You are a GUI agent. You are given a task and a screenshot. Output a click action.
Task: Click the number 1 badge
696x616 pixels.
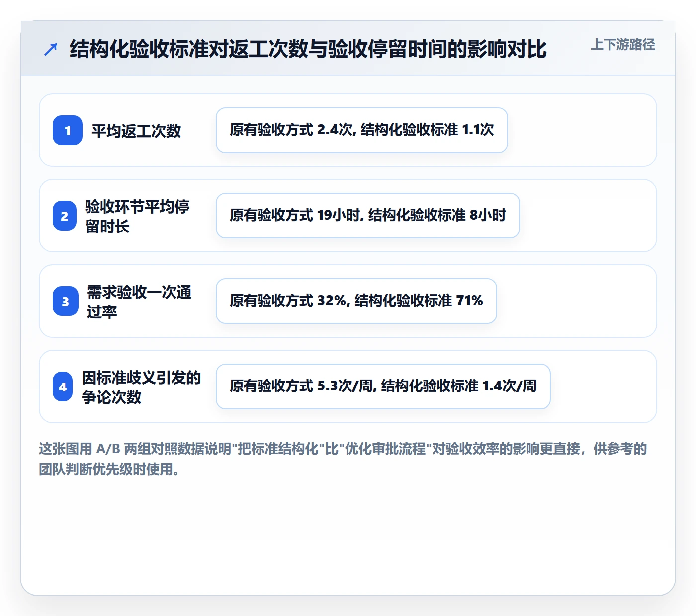68,130
